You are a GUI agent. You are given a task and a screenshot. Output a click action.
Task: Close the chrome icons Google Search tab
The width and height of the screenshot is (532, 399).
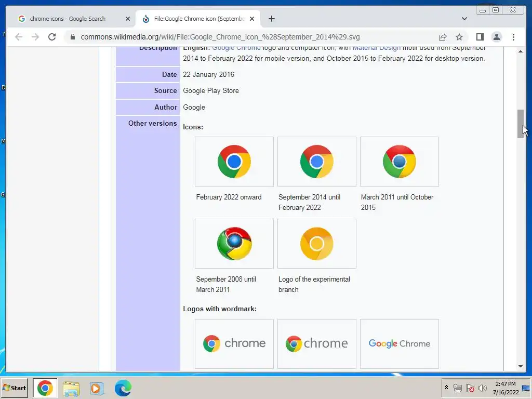[x=128, y=19]
